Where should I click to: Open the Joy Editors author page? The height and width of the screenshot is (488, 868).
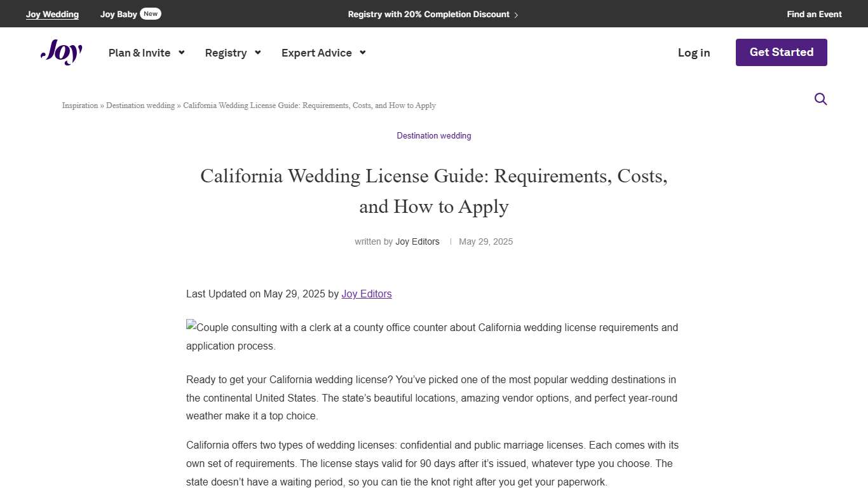417,241
